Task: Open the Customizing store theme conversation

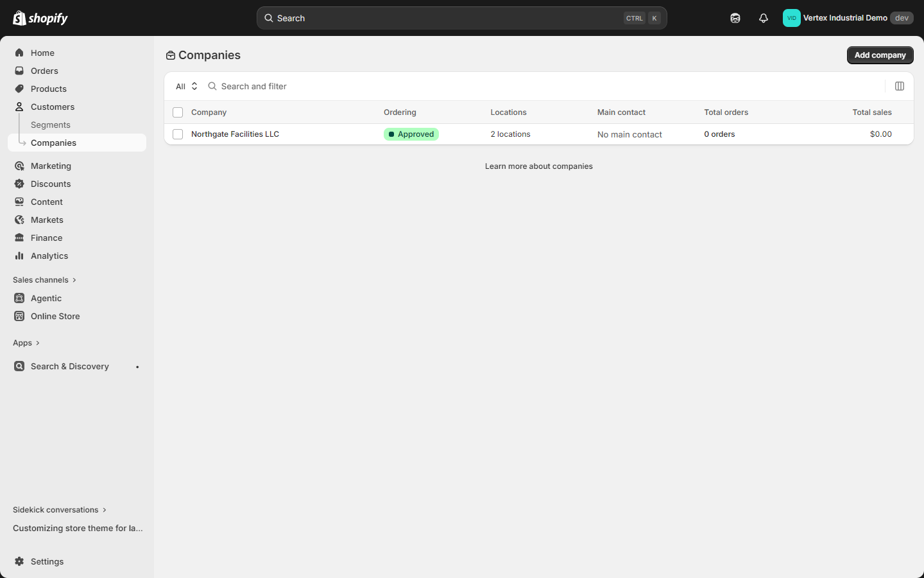Action: (x=78, y=528)
